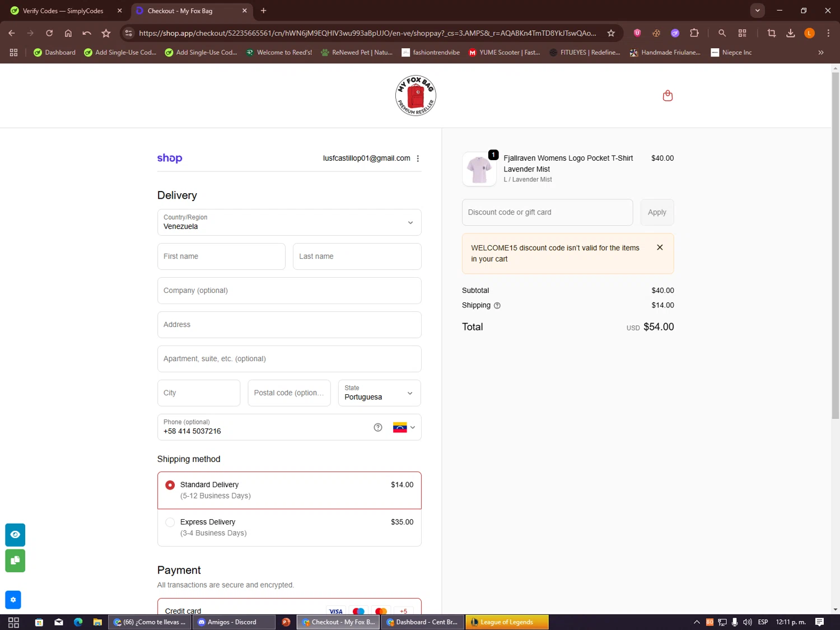
Task: Click the page vertical scrollbar
Action: click(835, 245)
